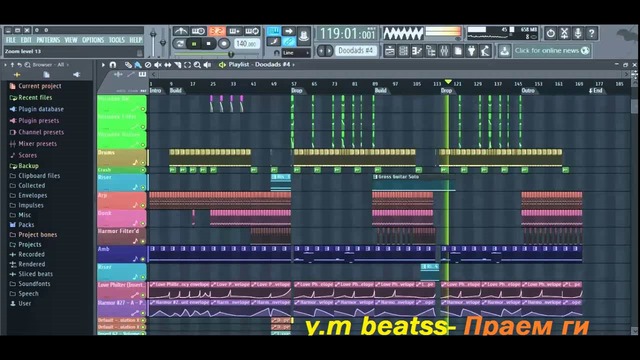Select the playback speaker tool in playlist toolbar
The width and height of the screenshot is (640, 360).
pos(207,65)
